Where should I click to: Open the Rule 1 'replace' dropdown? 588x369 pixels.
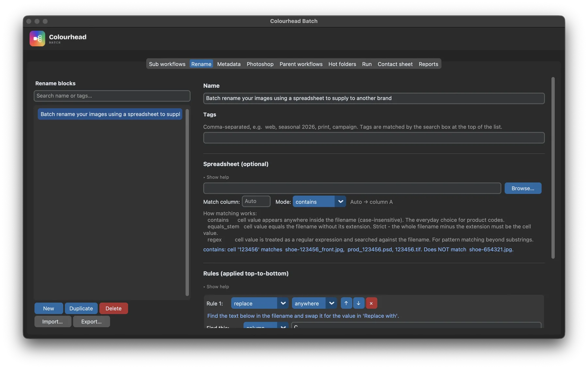pos(260,303)
